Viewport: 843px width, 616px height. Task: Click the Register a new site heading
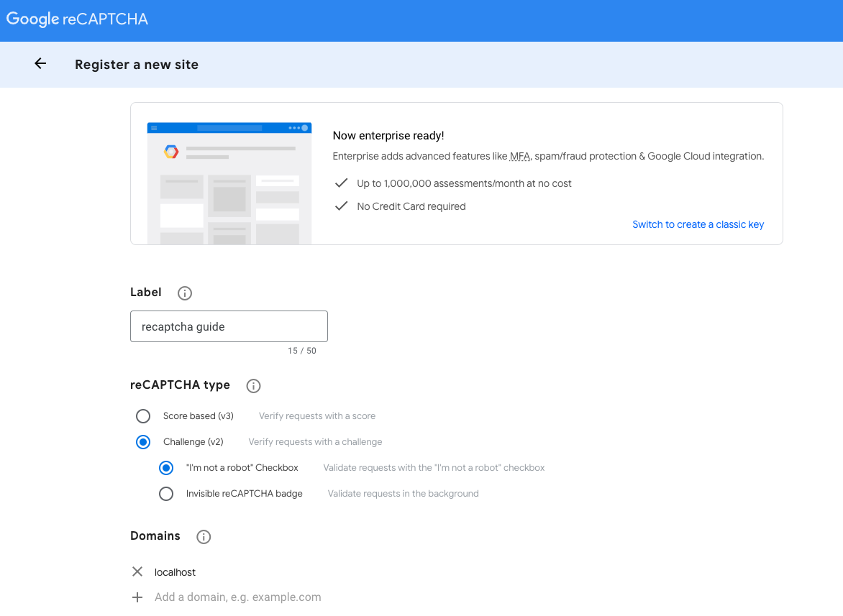(x=137, y=65)
